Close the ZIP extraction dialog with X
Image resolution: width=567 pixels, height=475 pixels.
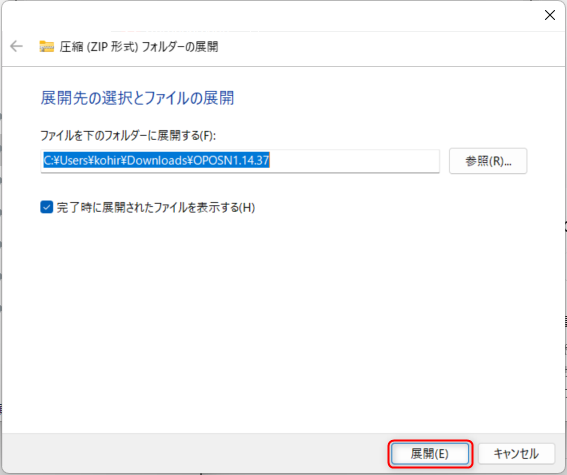(550, 15)
